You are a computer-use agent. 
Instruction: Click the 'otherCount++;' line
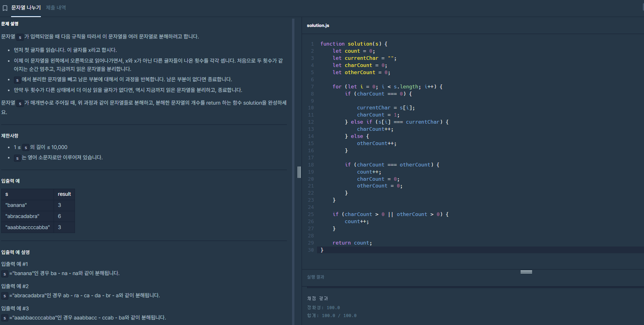click(x=377, y=143)
